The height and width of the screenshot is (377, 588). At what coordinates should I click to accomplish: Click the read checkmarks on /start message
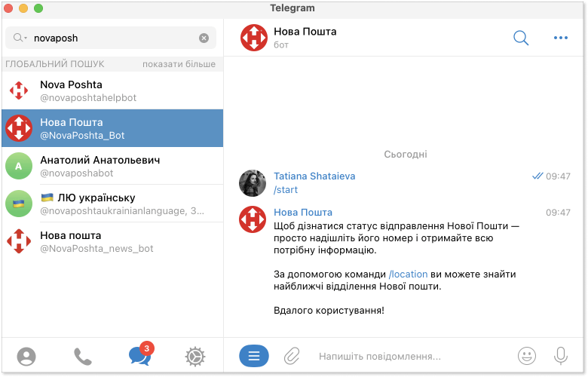click(537, 176)
